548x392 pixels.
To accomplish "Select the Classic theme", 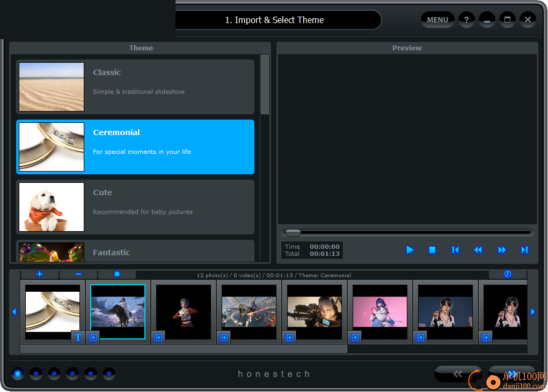I will click(135, 87).
